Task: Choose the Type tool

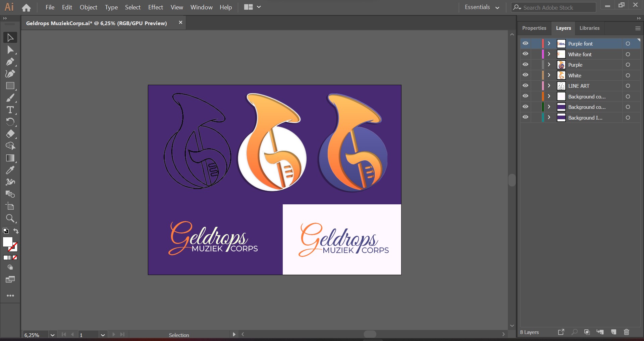Action: pos(10,110)
